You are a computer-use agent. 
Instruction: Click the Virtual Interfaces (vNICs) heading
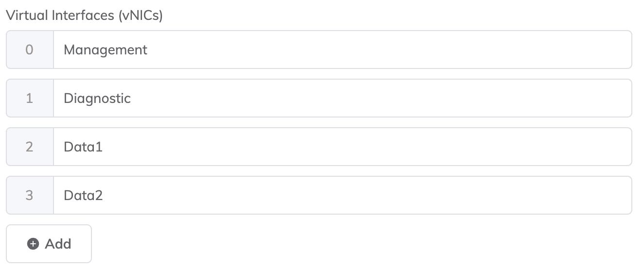click(84, 16)
